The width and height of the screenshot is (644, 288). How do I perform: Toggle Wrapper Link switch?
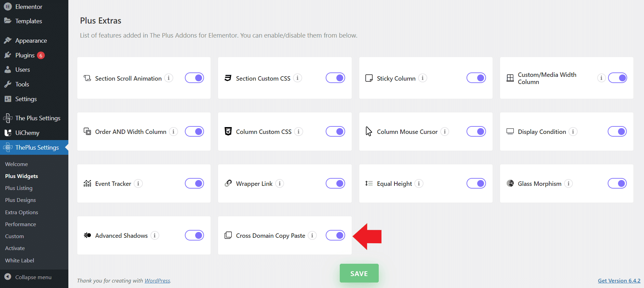(x=335, y=183)
